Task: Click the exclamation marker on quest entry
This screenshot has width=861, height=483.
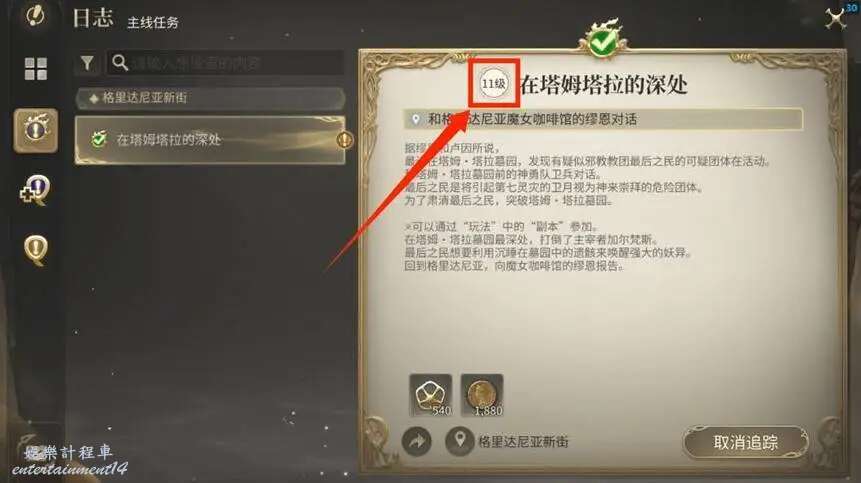Action: pyautogui.click(x=344, y=140)
